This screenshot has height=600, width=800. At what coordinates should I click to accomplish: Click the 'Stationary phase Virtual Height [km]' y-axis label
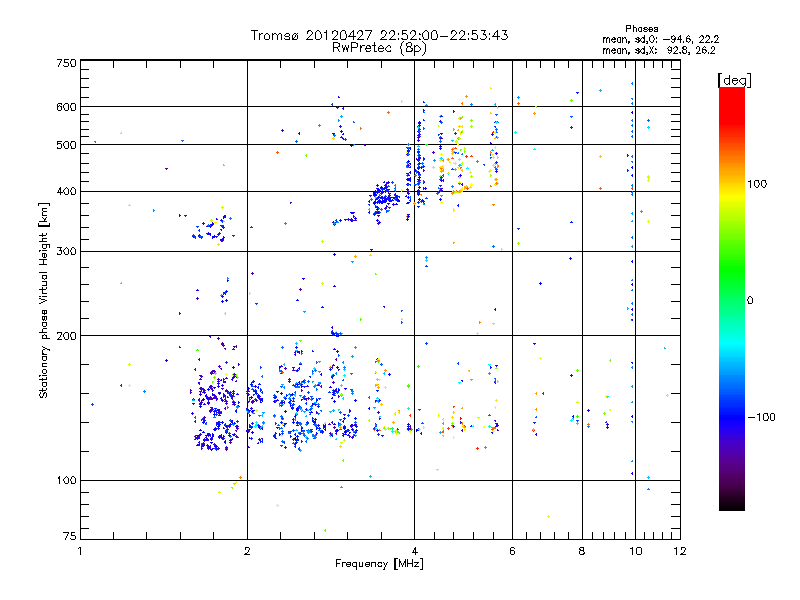point(43,300)
